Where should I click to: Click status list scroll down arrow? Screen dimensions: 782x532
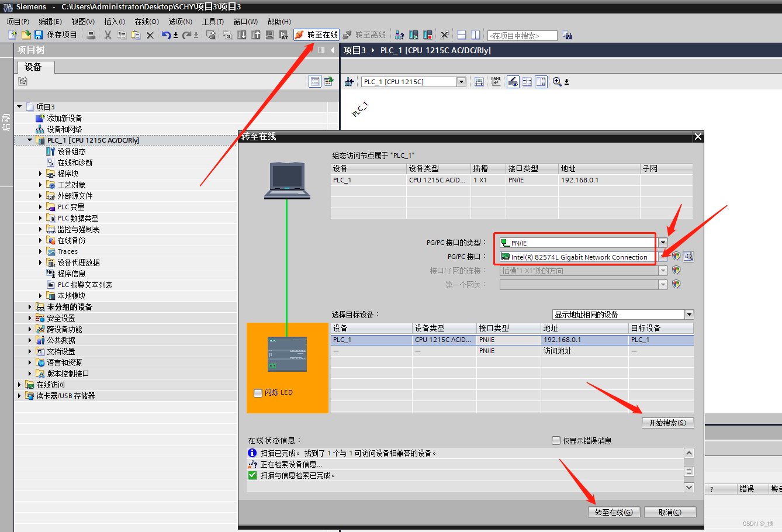689,487
